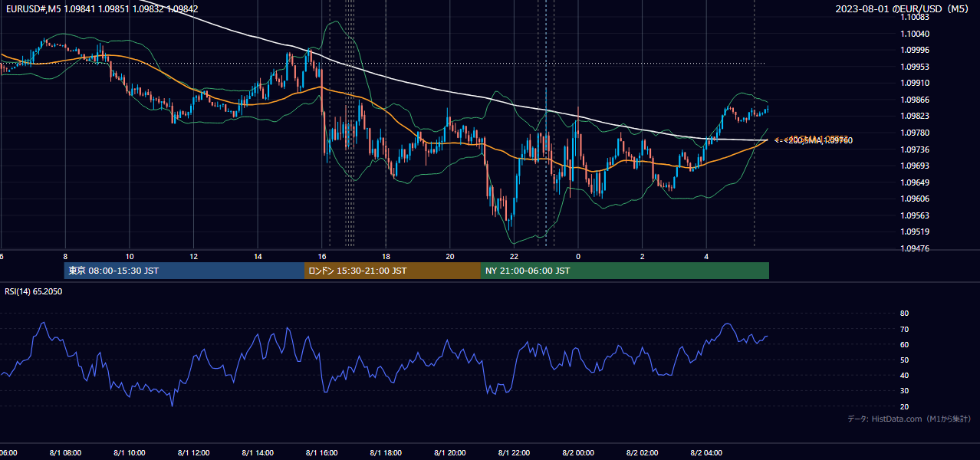Click price axis label 1.09736
The width and height of the screenshot is (980, 460).
click(x=915, y=149)
